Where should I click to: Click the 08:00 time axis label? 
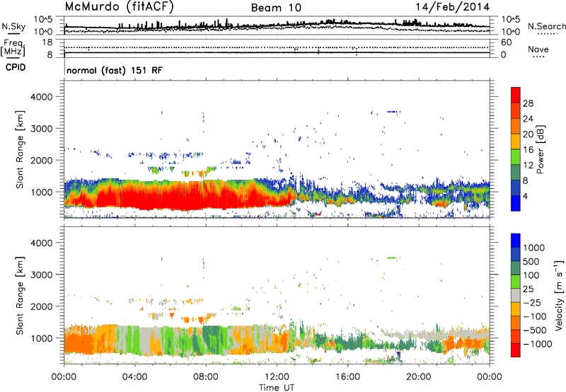click(x=205, y=377)
